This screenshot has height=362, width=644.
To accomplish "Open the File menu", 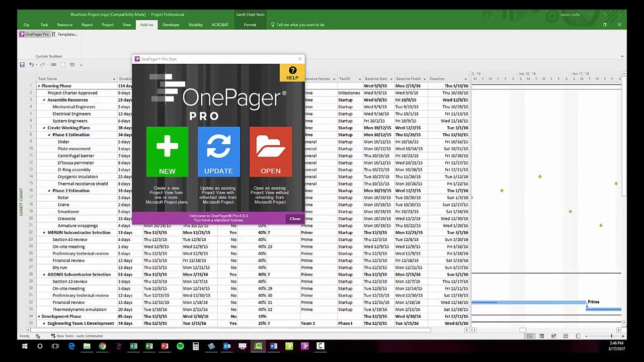I will tap(26, 25).
